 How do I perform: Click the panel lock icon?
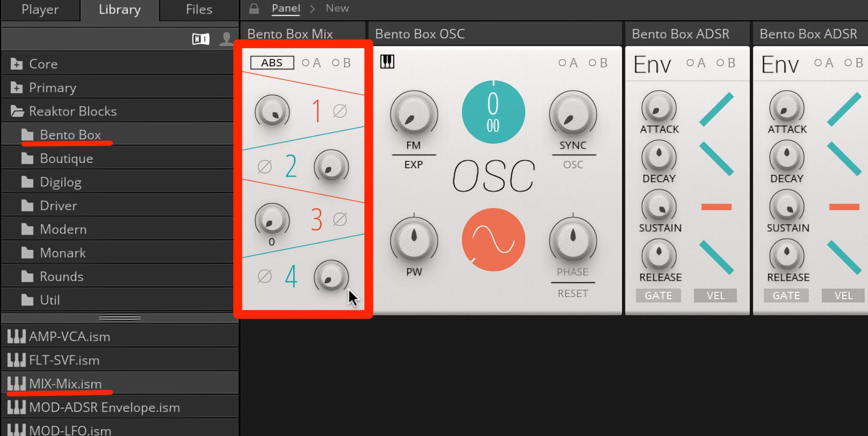tap(254, 9)
